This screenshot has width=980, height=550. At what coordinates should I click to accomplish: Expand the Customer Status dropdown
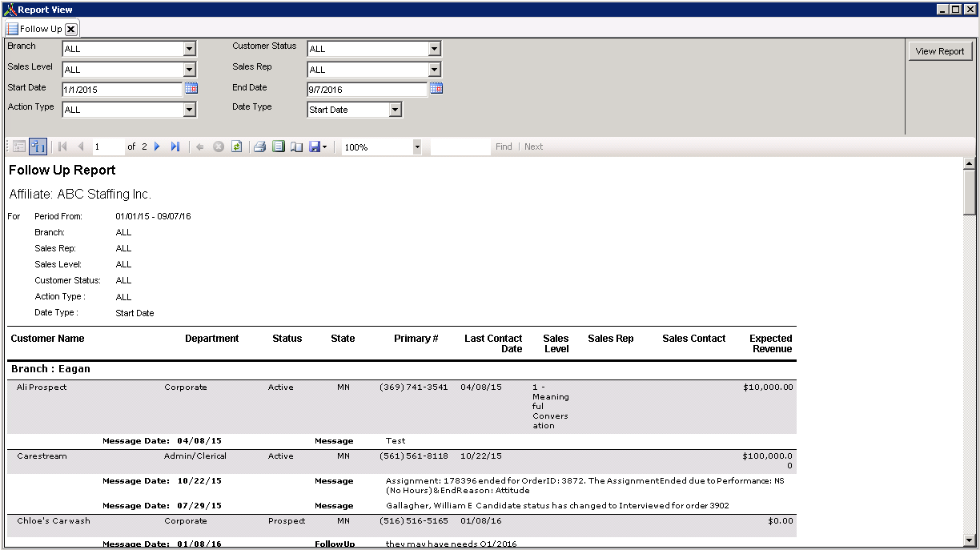[435, 49]
